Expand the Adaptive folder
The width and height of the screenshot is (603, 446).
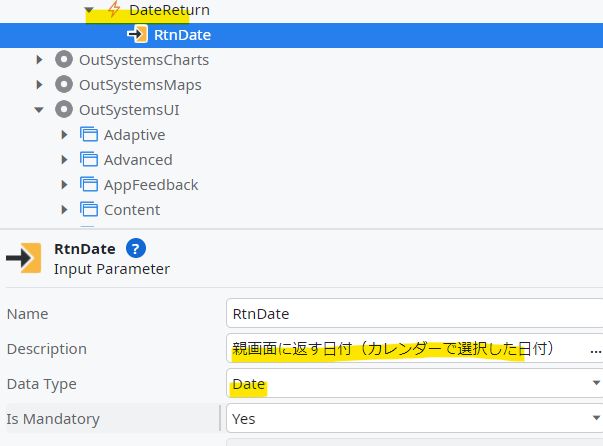pyautogui.click(x=64, y=135)
